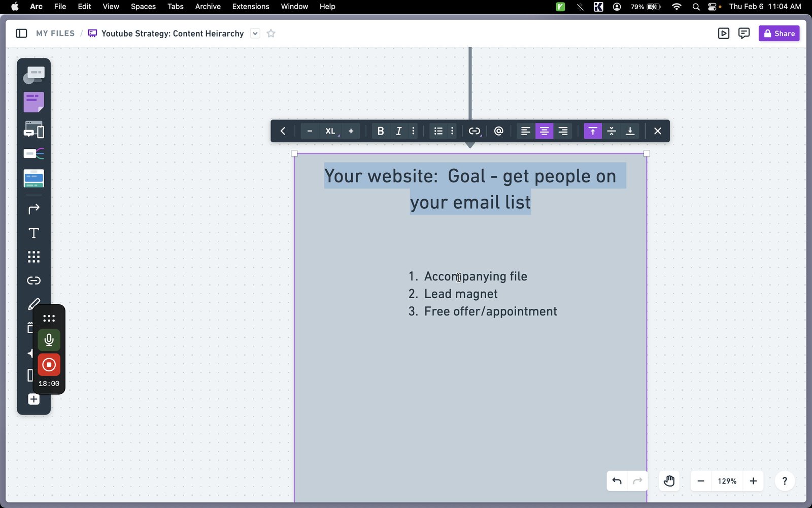Select the link tool in left sidebar
Screen dimensions: 812x508
tap(33, 280)
